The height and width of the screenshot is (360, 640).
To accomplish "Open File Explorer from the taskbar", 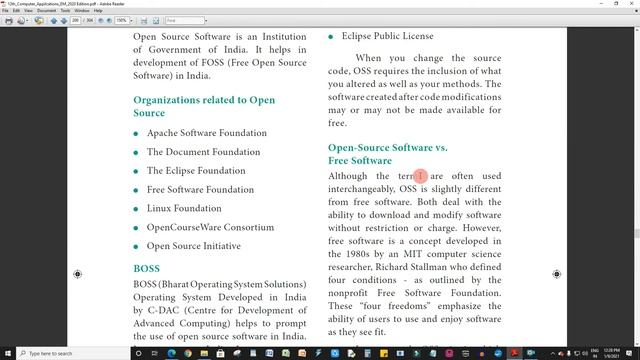I will [x=204, y=353].
